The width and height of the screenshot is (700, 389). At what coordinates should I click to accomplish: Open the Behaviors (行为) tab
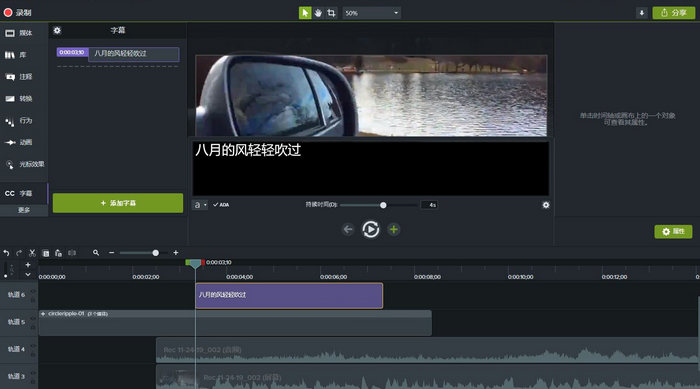[x=19, y=121]
